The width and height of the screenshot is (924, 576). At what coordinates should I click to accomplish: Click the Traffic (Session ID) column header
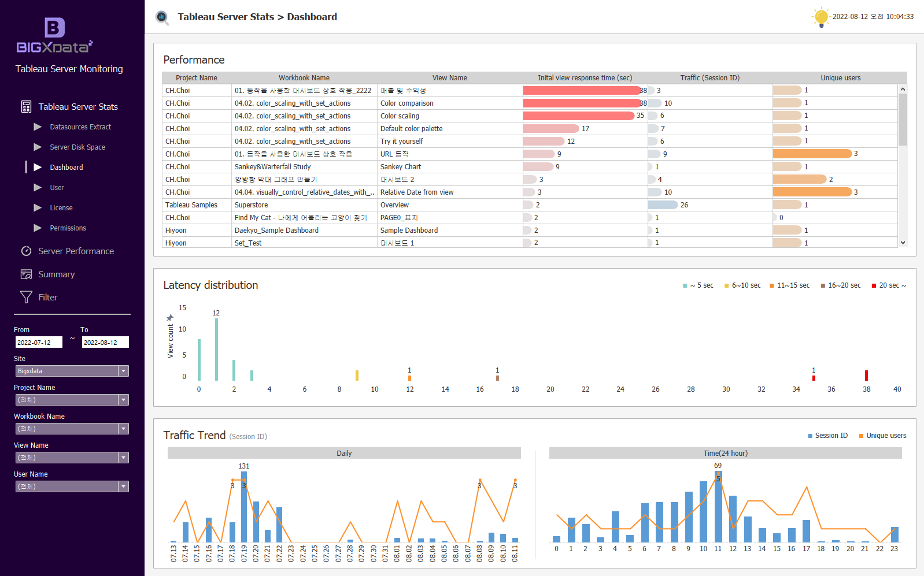[x=710, y=78]
